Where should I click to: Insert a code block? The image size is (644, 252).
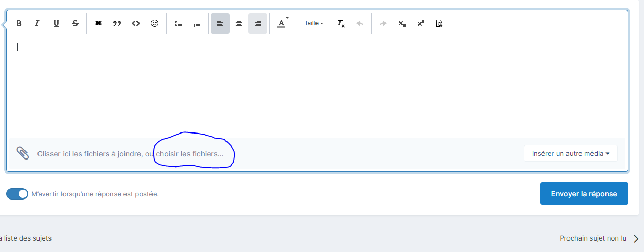click(136, 23)
